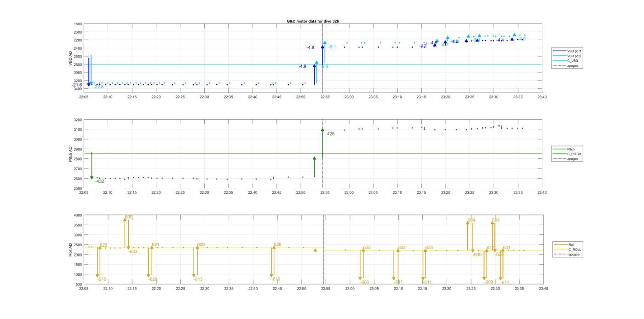
Task: Click the 'Pitch AD' y-axis label
Action: [x=71, y=154]
